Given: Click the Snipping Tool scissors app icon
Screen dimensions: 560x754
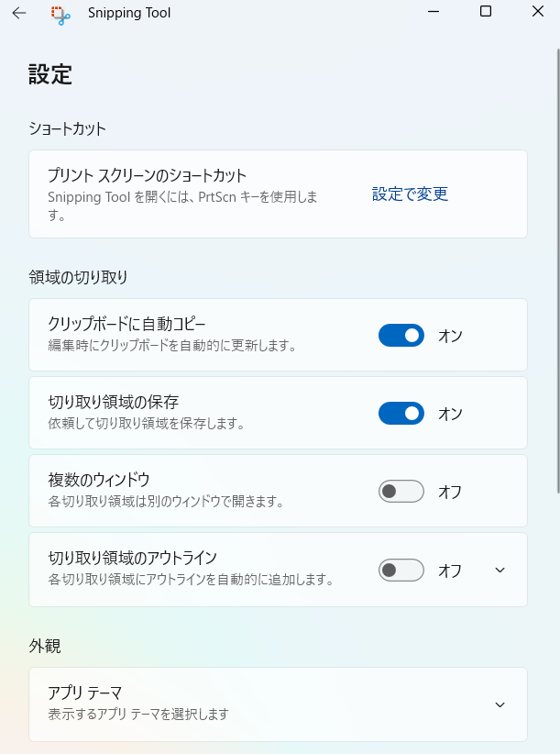Looking at the screenshot, I should tap(60, 14).
